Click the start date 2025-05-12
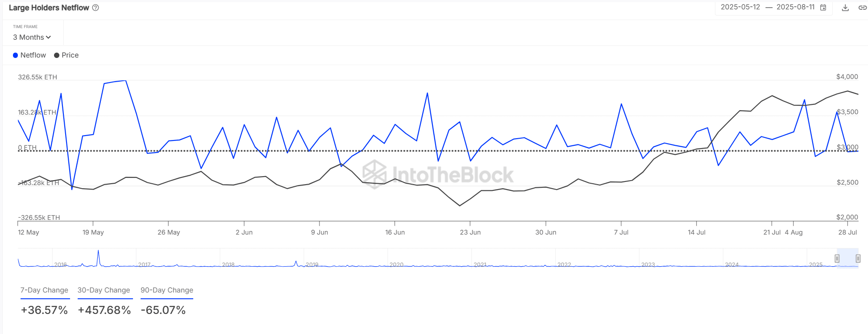 (740, 7)
